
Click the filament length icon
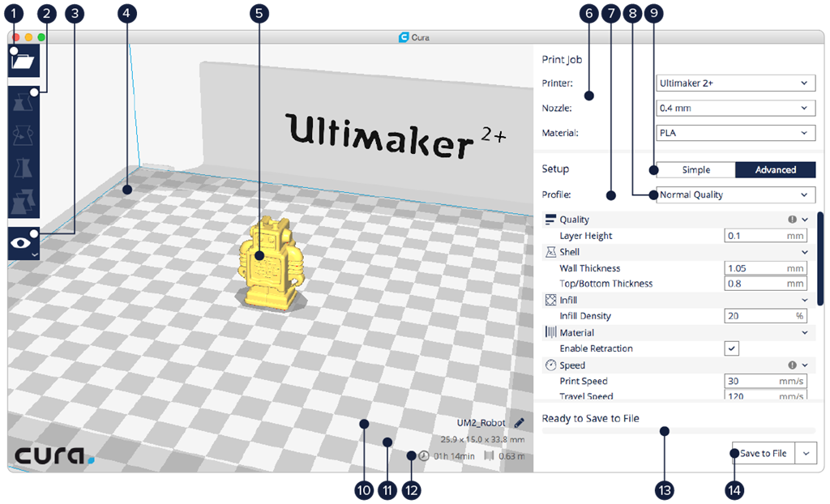click(489, 456)
